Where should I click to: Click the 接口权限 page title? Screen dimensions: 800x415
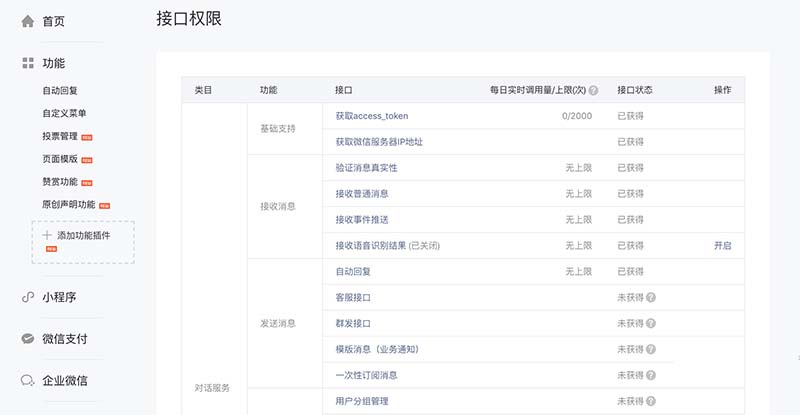(x=189, y=19)
